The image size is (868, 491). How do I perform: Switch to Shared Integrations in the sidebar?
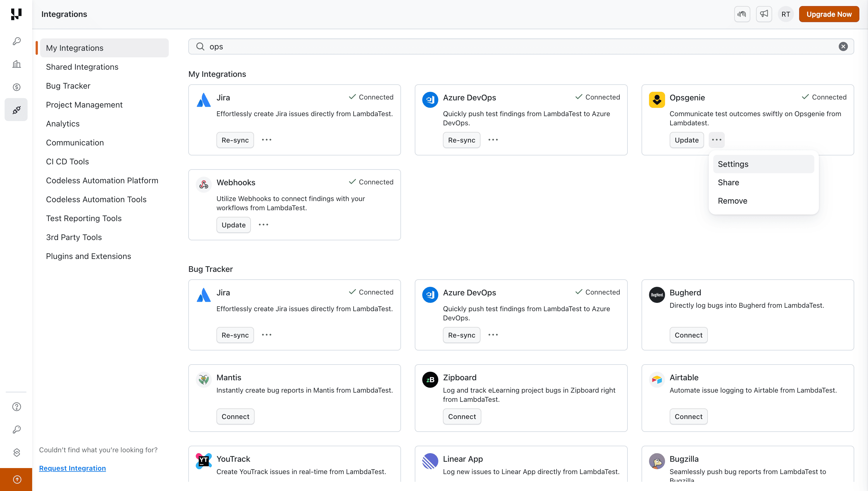[82, 67]
